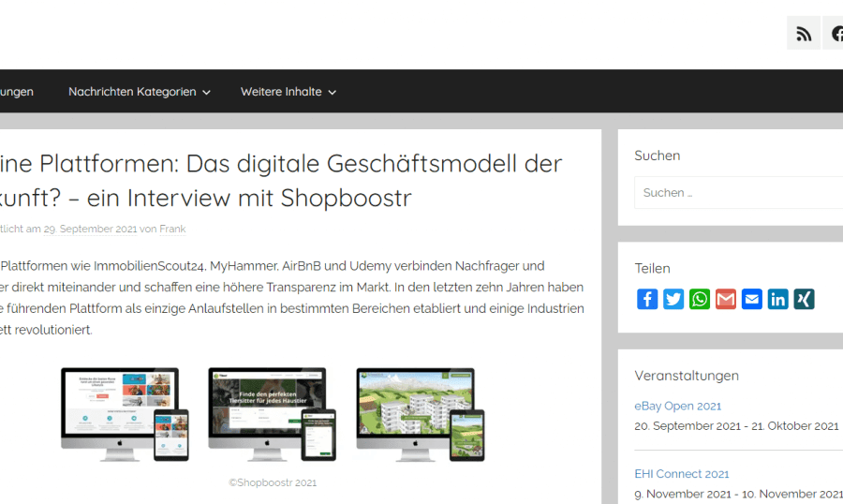Share the article via WhatsApp
The image size is (843, 504).
(x=700, y=299)
